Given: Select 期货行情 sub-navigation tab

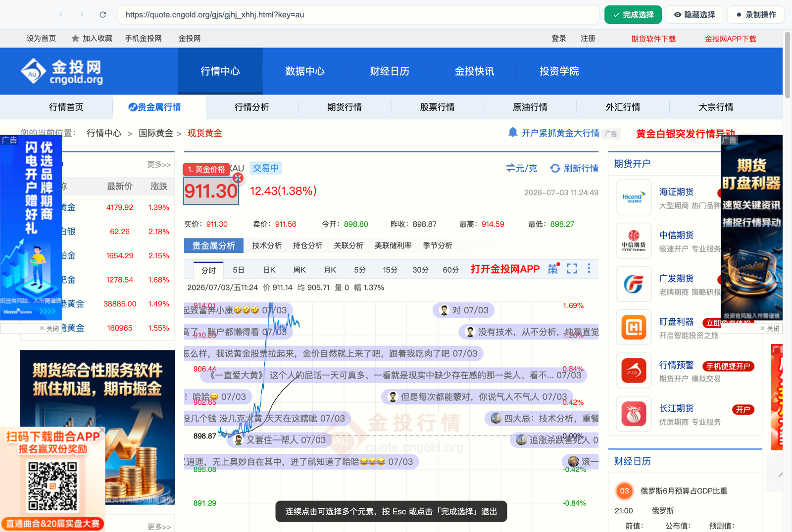Looking at the screenshot, I should point(345,107).
